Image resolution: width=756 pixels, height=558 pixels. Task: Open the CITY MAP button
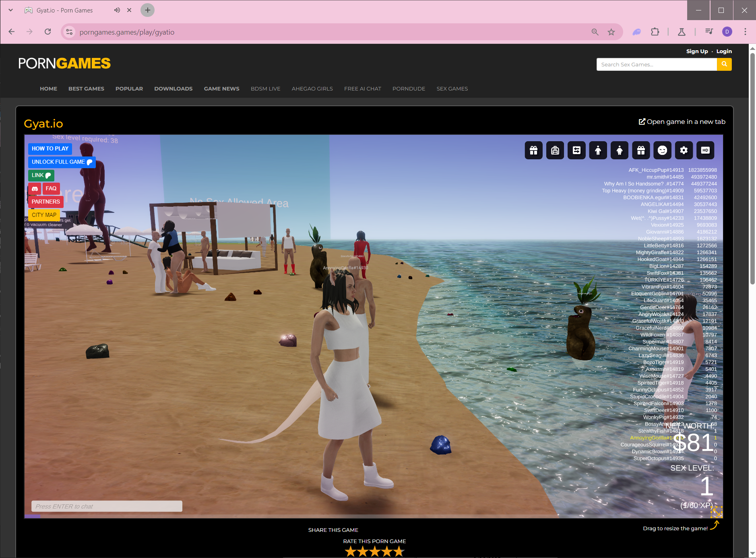[x=44, y=215]
